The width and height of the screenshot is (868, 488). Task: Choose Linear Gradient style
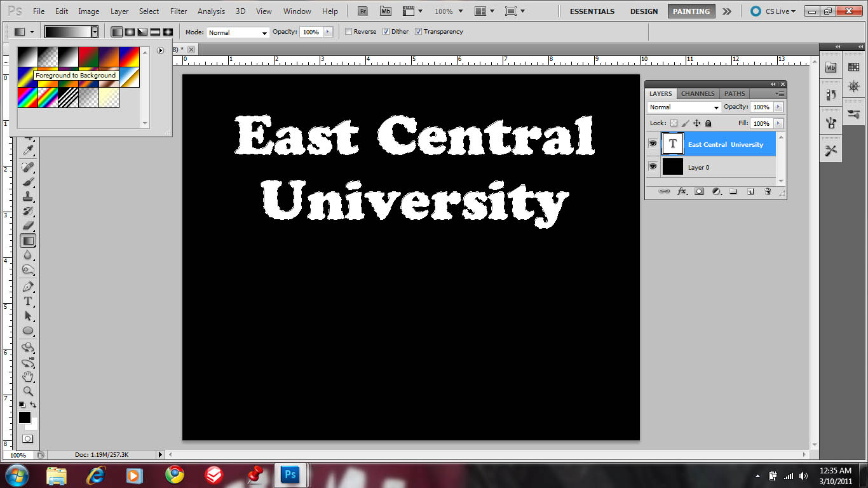click(x=117, y=32)
